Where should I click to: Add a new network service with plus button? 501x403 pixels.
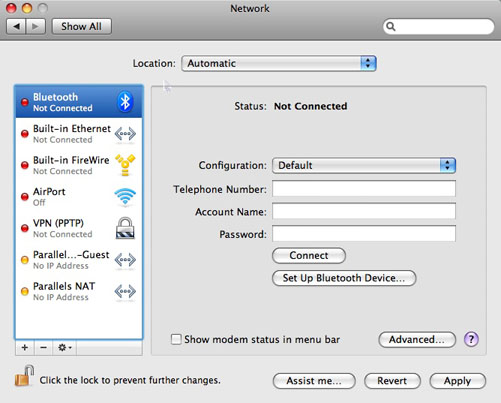pyautogui.click(x=25, y=348)
